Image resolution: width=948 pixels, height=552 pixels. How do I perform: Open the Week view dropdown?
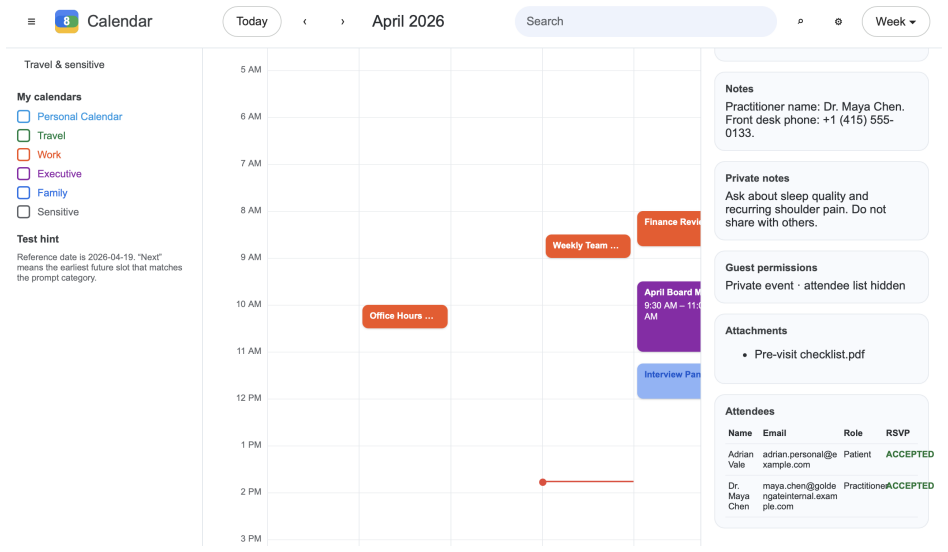(895, 22)
